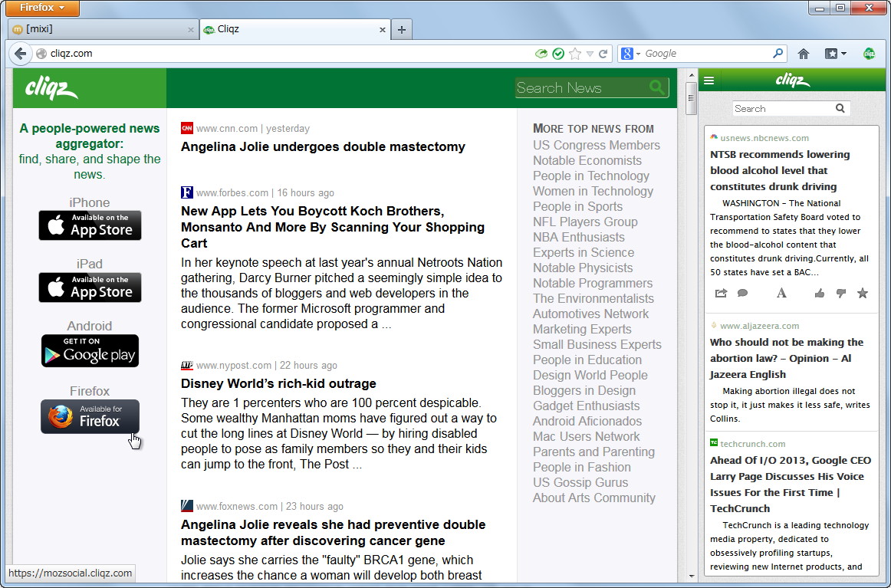The width and height of the screenshot is (891, 588).
Task: Click the techcrunch.com source link
Action: point(752,444)
